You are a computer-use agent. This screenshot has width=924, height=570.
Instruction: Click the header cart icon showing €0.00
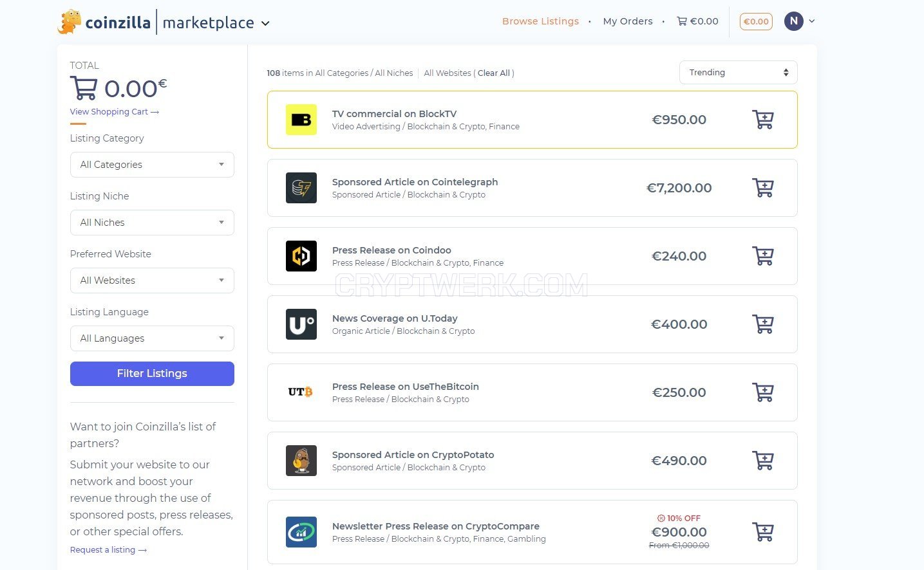click(697, 21)
